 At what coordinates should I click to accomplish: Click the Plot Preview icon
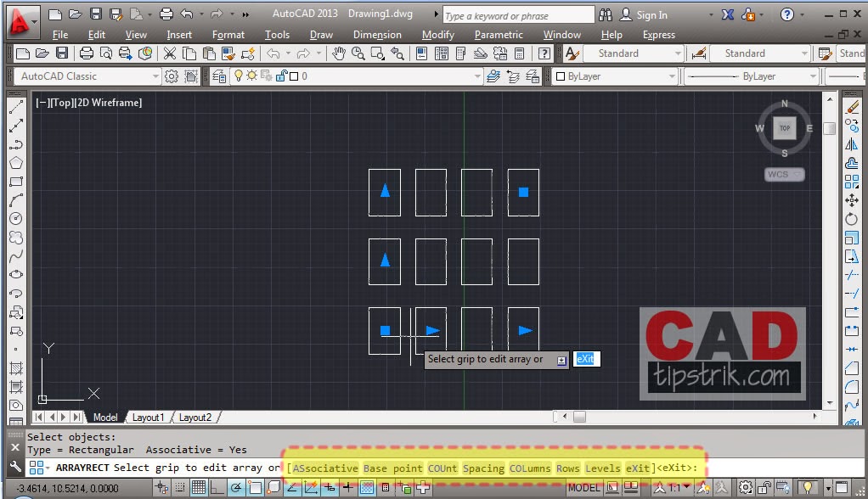point(105,53)
